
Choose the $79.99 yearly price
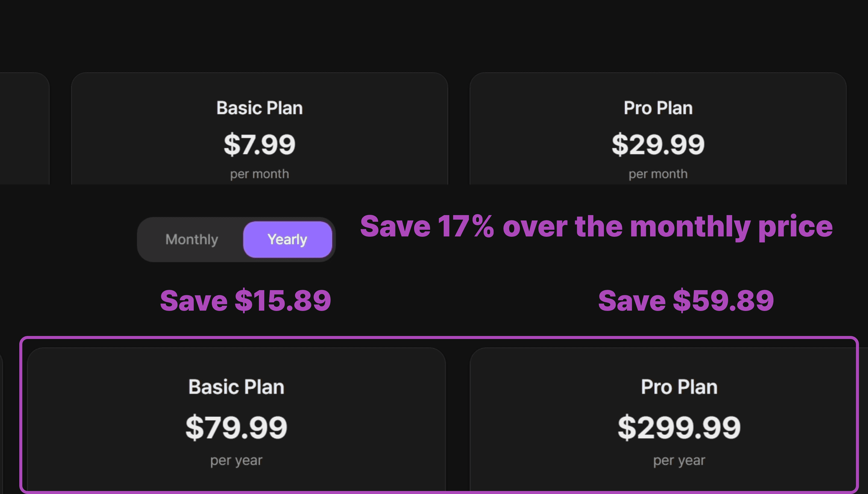pos(236,428)
